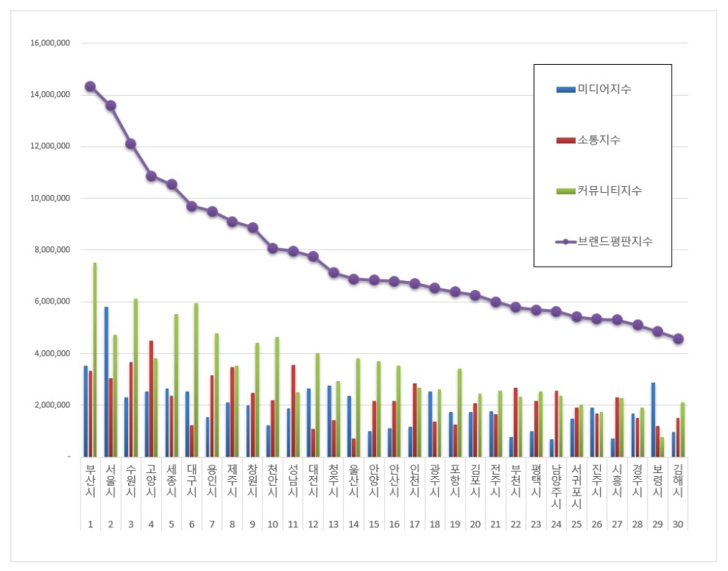Select the 청주시 category label
Viewport: 728px width, 571px height.
[333, 480]
